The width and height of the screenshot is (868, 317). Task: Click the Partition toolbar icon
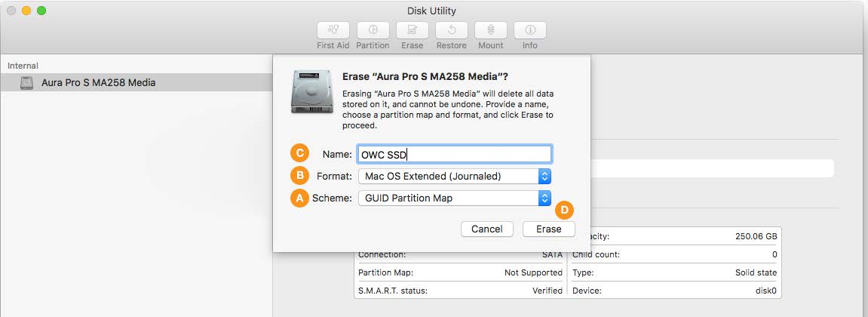[373, 30]
